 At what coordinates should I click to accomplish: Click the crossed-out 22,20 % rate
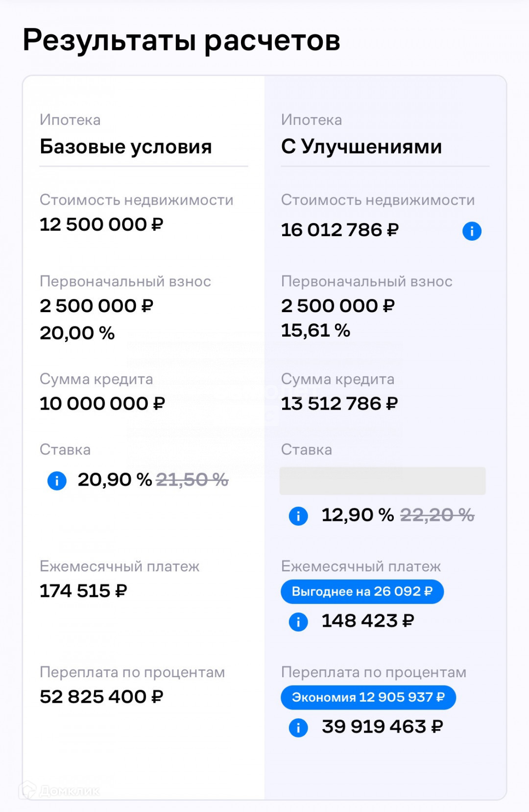tap(437, 515)
